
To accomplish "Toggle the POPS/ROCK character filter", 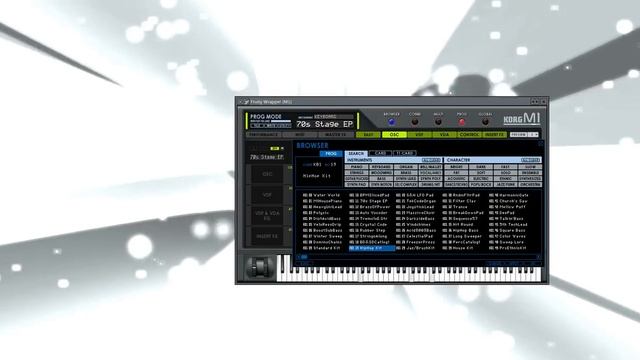I will (x=481, y=184).
